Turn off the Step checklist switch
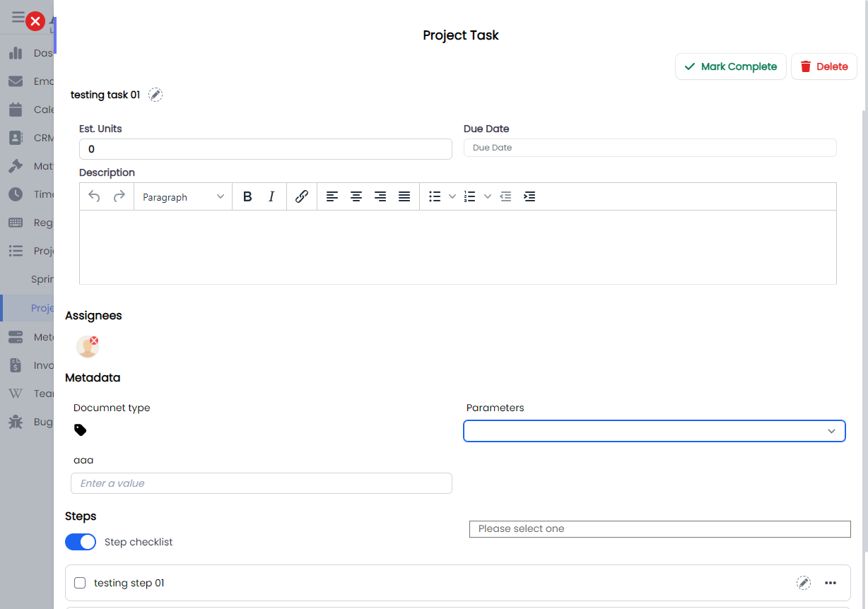Image resolution: width=868 pixels, height=609 pixels. tap(81, 542)
